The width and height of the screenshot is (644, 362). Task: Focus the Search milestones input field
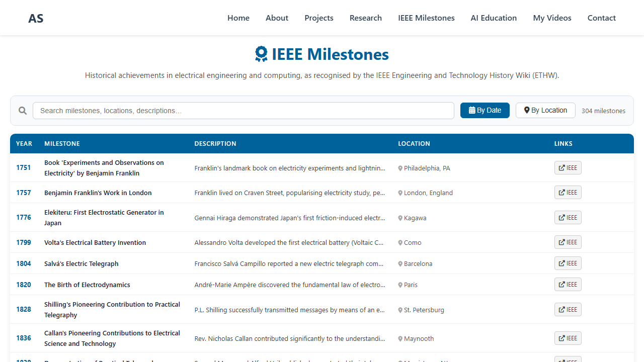pyautogui.click(x=244, y=111)
